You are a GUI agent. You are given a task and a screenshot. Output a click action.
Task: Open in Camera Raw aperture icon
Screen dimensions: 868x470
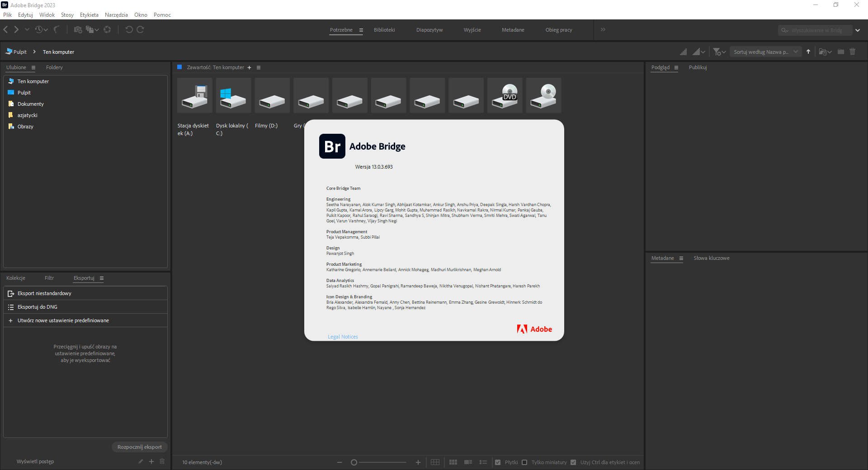(x=107, y=29)
